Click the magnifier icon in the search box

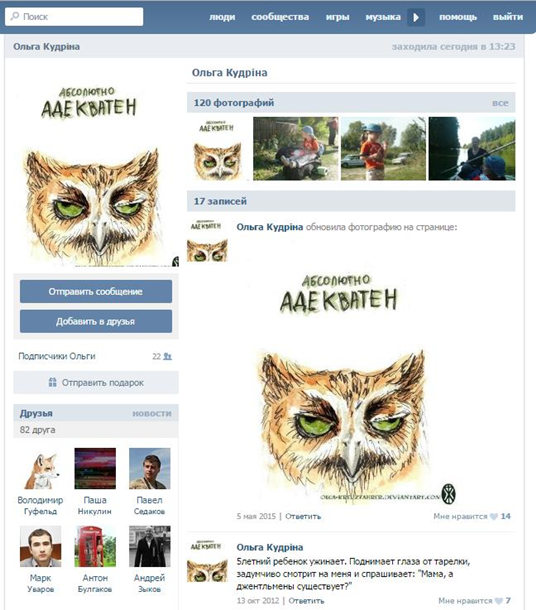pos(15,16)
